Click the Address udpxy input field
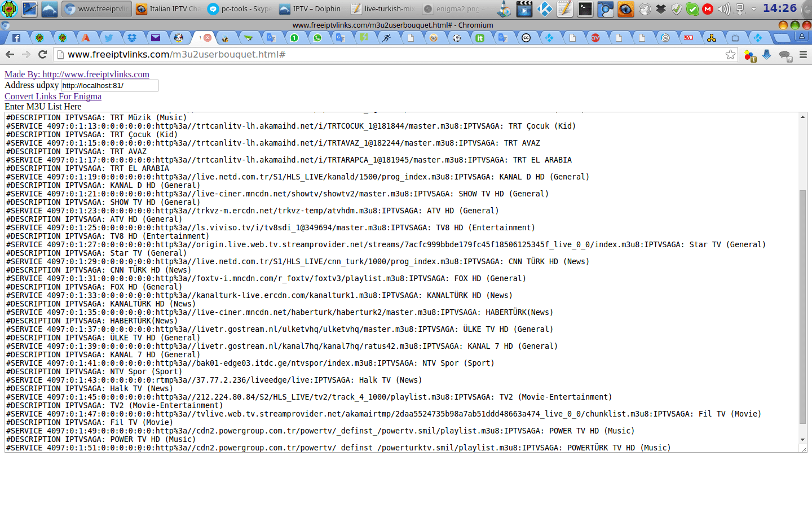Image resolution: width=812 pixels, height=508 pixels. tap(109, 85)
